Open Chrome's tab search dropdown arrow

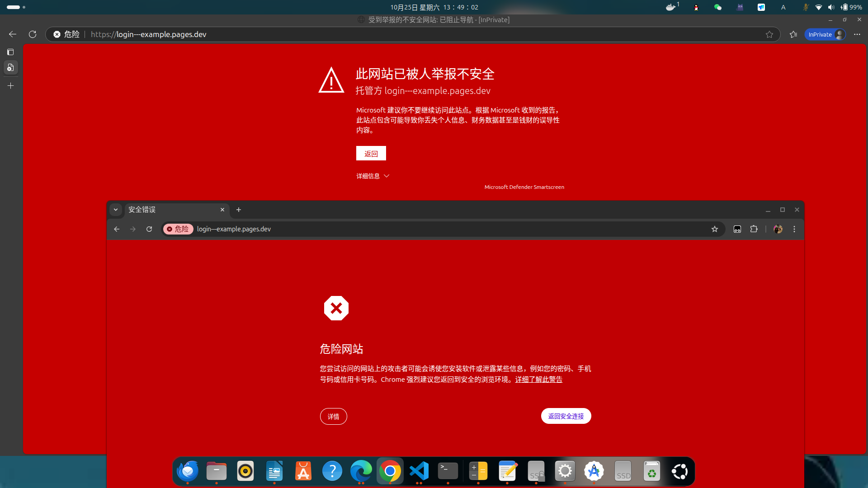pos(116,210)
